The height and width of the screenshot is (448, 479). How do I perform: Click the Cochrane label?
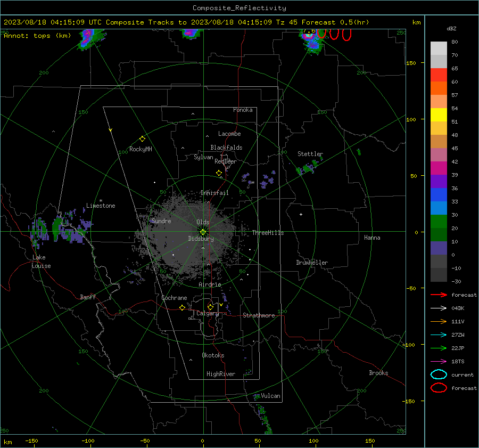(174, 298)
